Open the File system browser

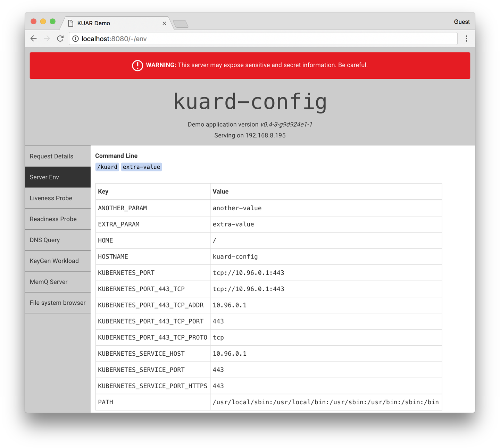click(x=57, y=303)
